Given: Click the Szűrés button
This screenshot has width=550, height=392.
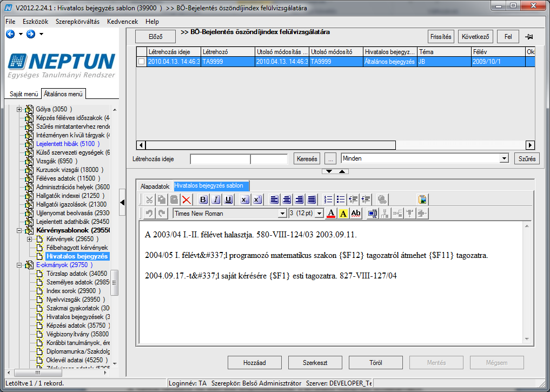Looking at the screenshot, I should 527,158.
